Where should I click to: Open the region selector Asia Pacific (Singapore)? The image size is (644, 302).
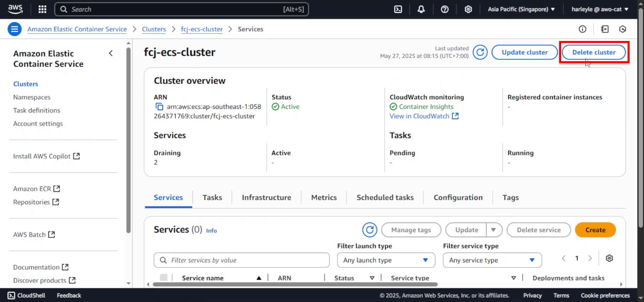[x=521, y=9]
